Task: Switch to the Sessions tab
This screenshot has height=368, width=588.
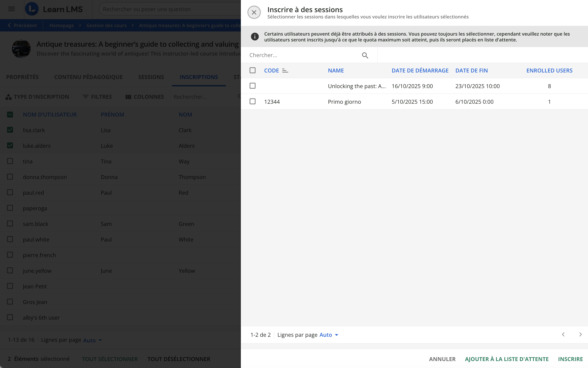Action: (x=151, y=77)
